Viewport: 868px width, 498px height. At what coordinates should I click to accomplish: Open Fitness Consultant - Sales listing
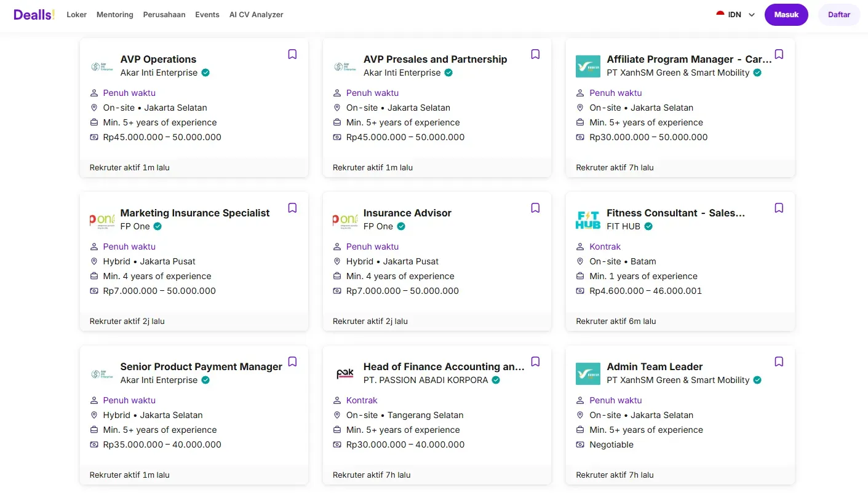pyautogui.click(x=675, y=213)
